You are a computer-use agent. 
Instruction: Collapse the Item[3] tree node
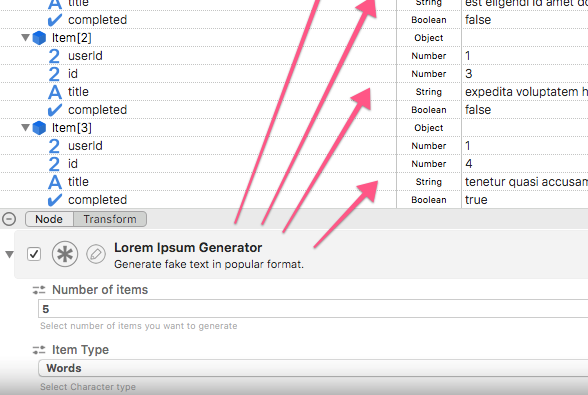pos(25,128)
